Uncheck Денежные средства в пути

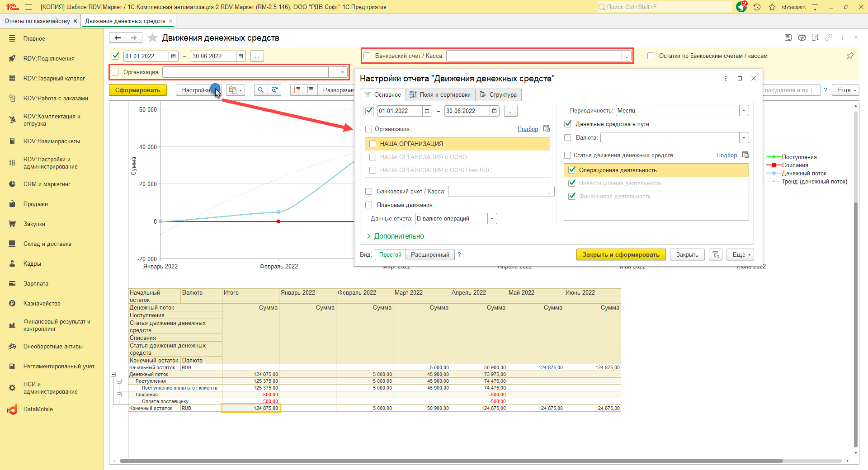[x=568, y=124]
